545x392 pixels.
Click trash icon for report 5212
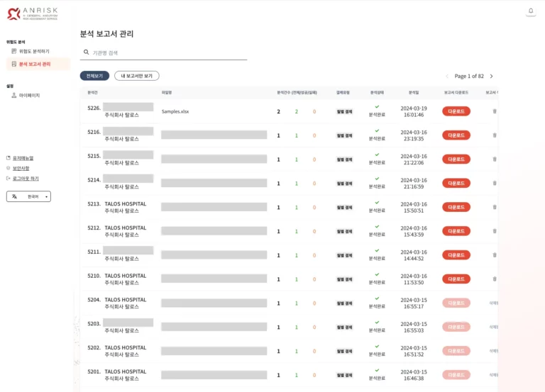(x=495, y=231)
